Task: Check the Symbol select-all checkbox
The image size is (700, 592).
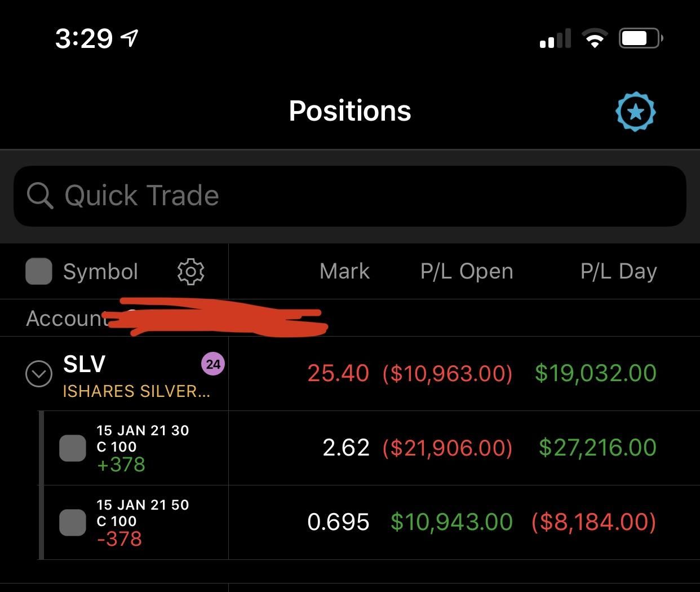Action: (x=39, y=271)
